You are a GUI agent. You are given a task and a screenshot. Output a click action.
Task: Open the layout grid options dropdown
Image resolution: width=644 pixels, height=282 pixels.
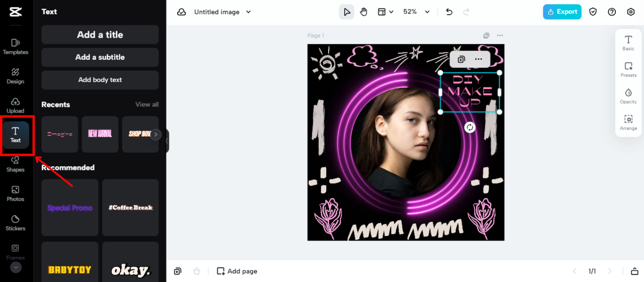point(385,12)
